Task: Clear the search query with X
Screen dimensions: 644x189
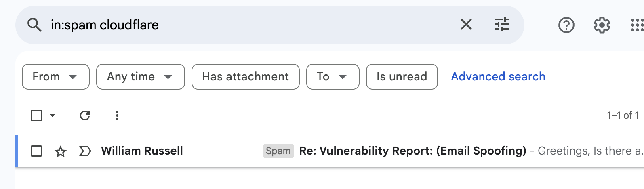Action: click(466, 25)
